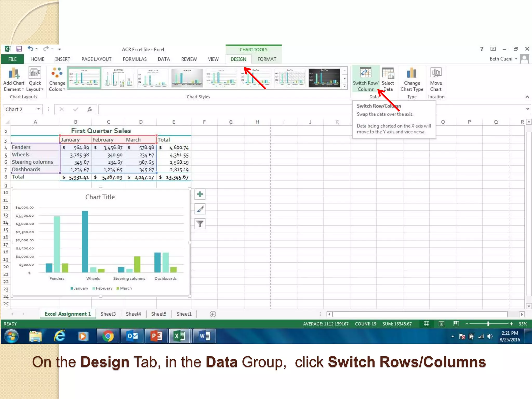Open the Name Box dropdown arrow
532x399 pixels.
(x=38, y=109)
